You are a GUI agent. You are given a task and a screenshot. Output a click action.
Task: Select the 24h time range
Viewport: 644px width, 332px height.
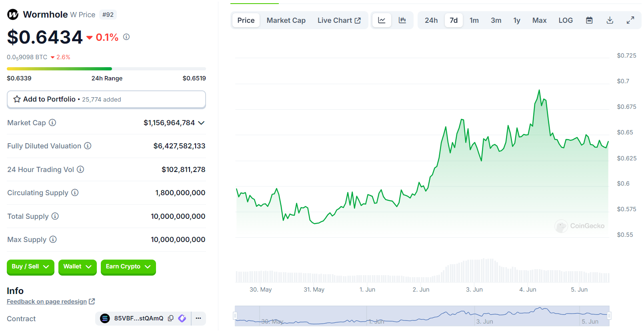tap(431, 20)
